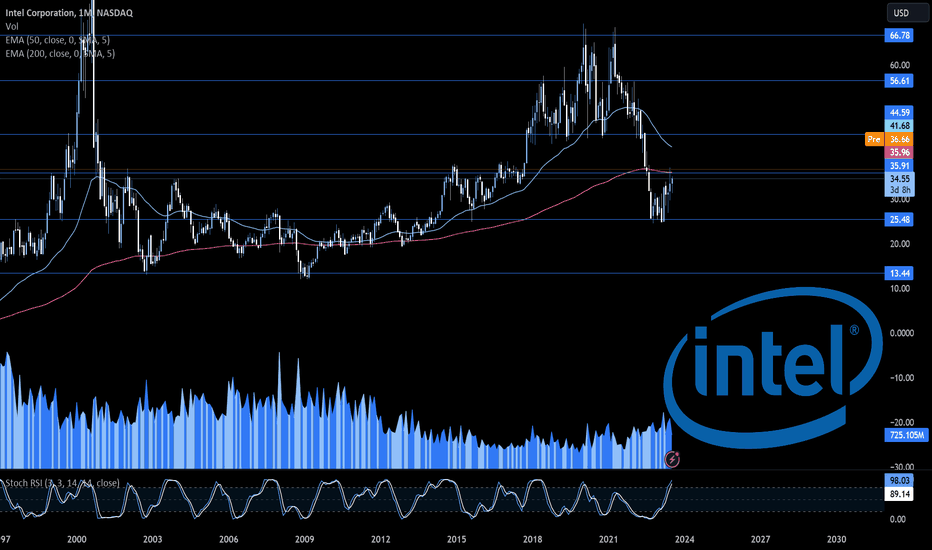
Task: Click the red 35.96 EMA price label
Action: [x=899, y=152]
